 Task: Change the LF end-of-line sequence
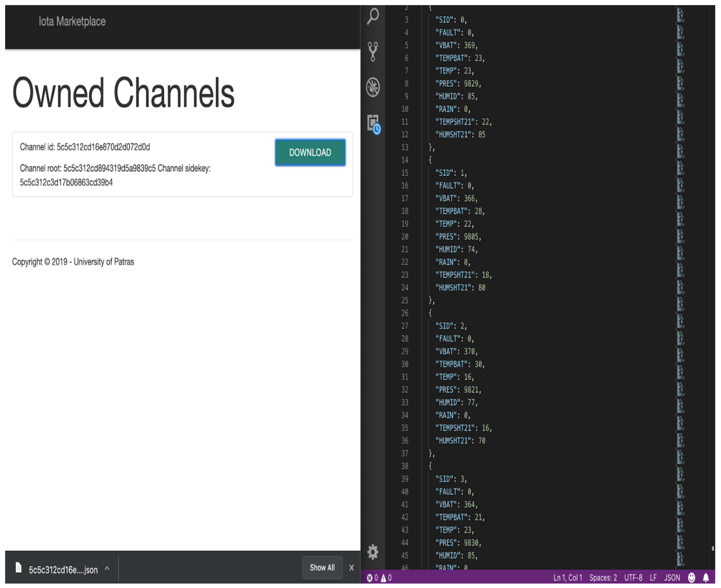(x=653, y=578)
